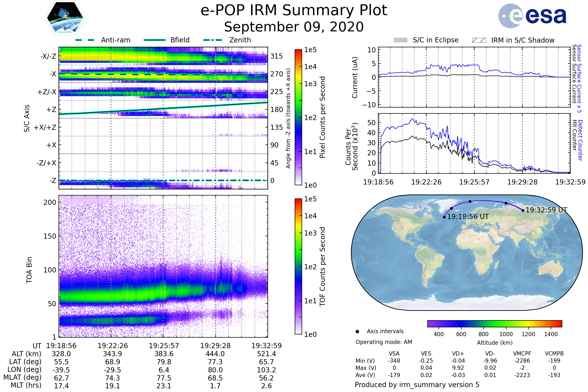Click the Bfield solid line legend marker
The height and width of the screenshot is (392, 588).
click(x=155, y=40)
